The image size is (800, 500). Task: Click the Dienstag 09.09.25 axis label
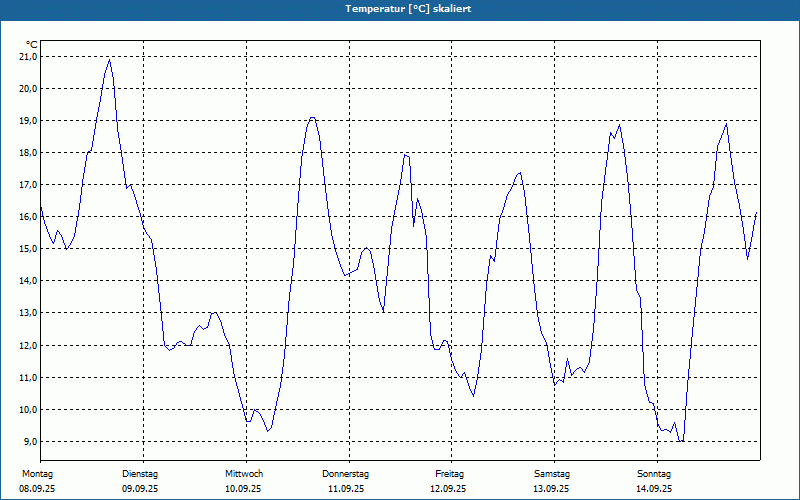140,481
